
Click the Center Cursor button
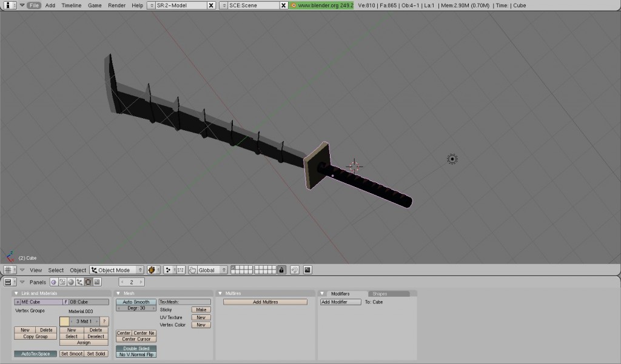(135, 339)
